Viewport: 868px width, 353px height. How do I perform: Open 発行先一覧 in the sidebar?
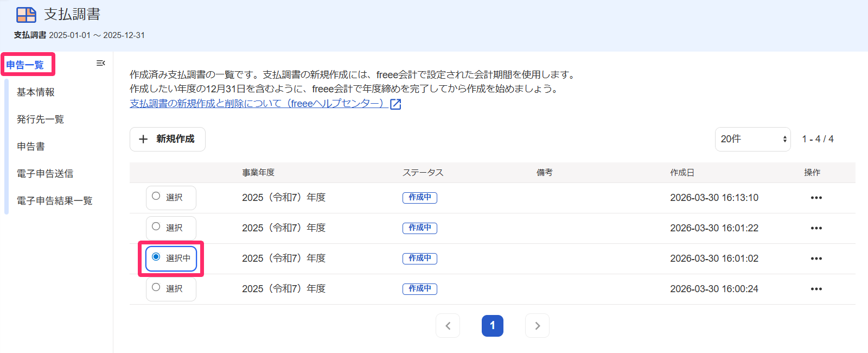40,119
